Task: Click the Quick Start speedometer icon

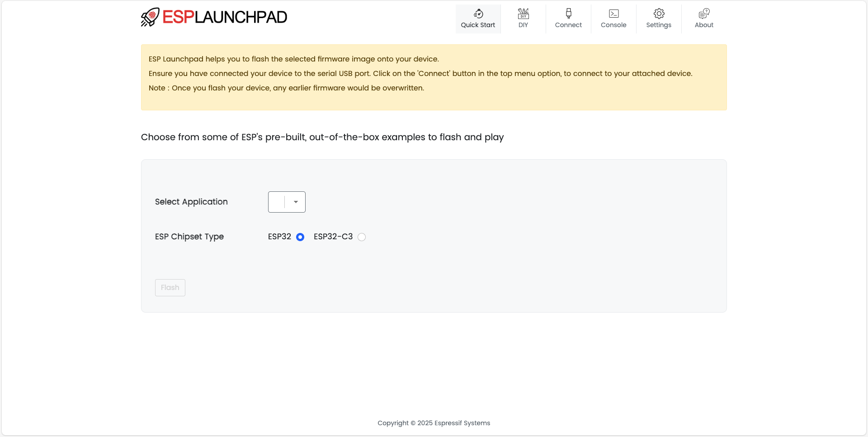Action: [x=478, y=14]
